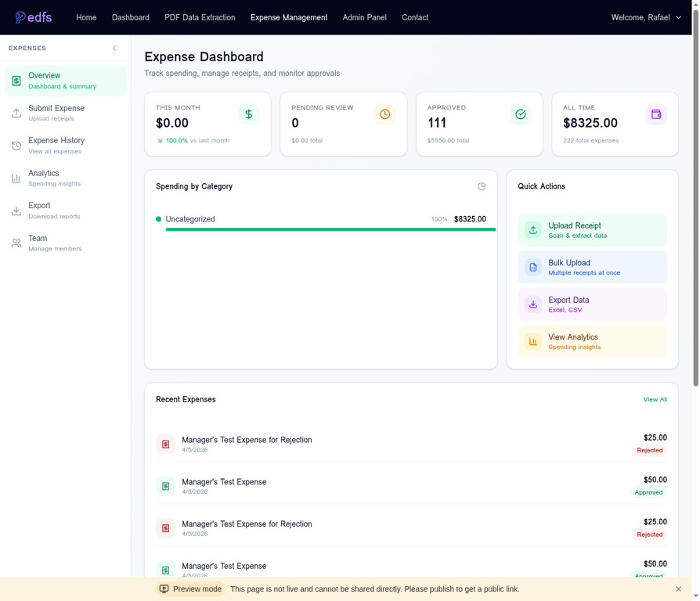Click the Bulk Upload quick action

click(x=593, y=268)
